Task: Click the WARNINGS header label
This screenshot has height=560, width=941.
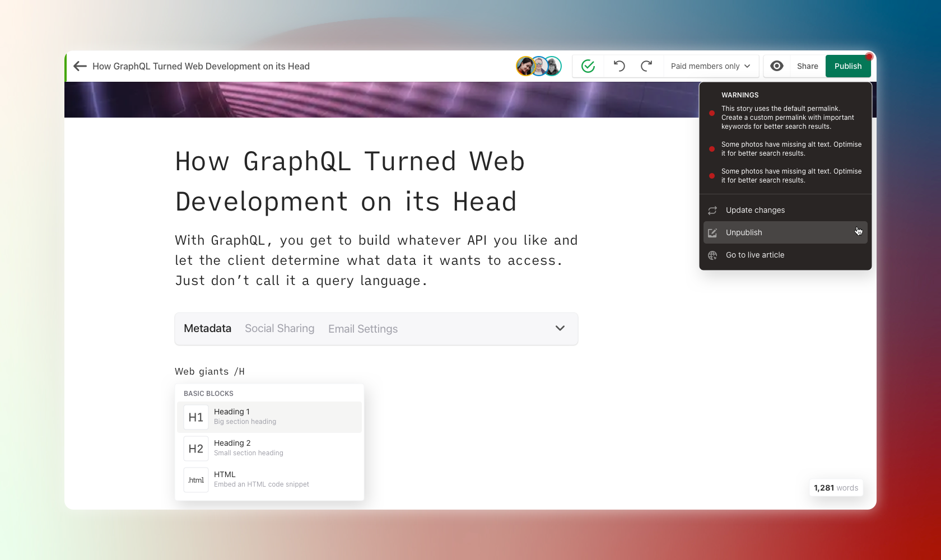Action: click(740, 95)
